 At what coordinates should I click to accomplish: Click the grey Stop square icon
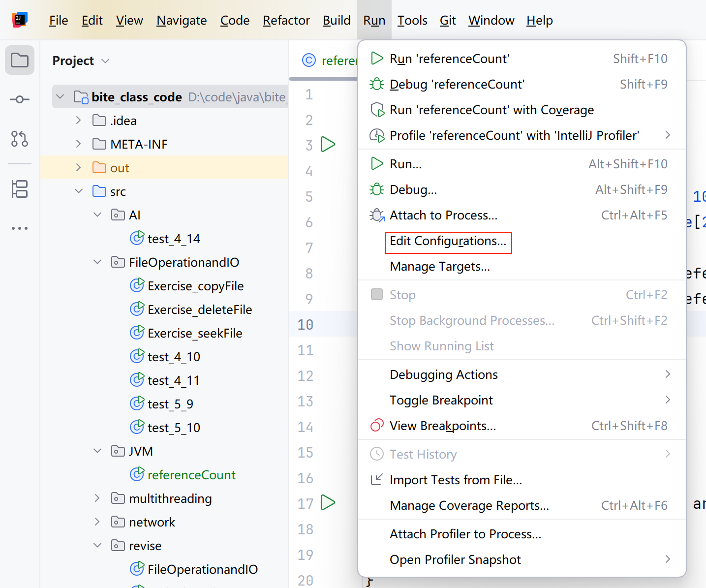377,294
